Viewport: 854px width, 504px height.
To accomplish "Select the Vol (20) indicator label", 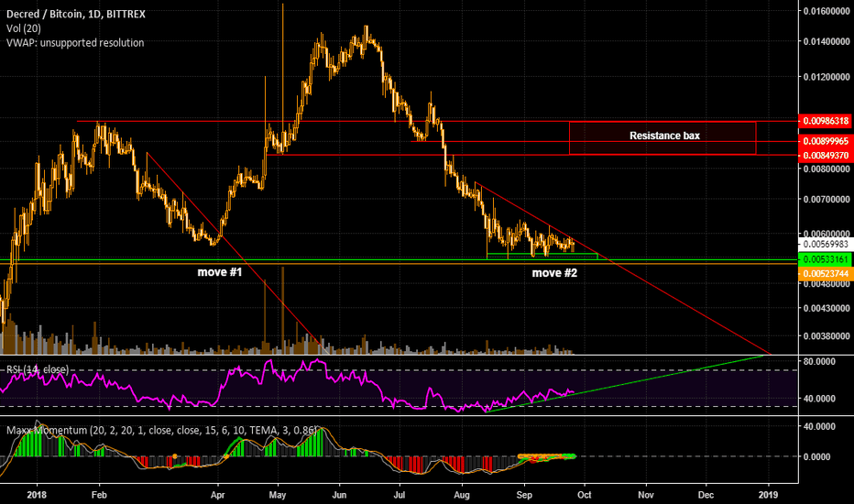I will 24,28.
